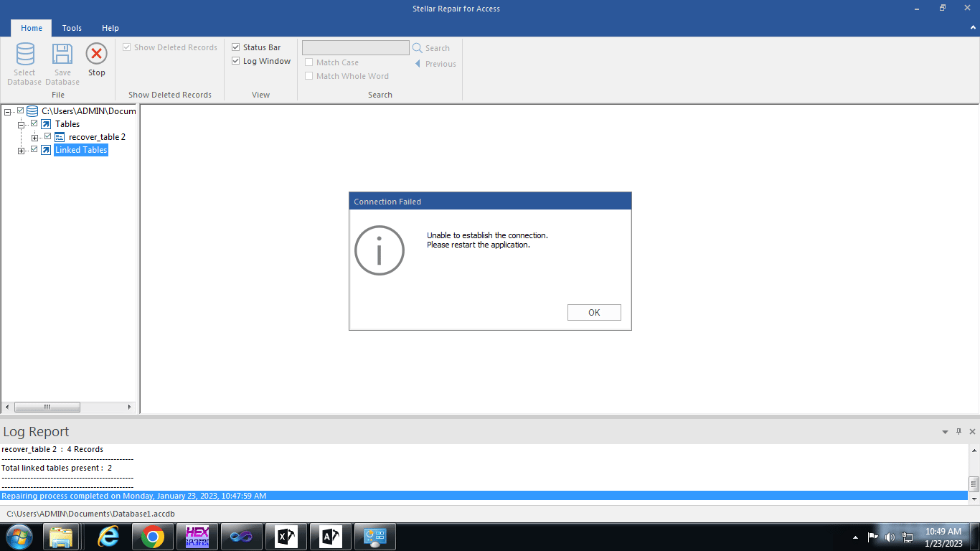Collapse the root database tree node

[x=8, y=112]
